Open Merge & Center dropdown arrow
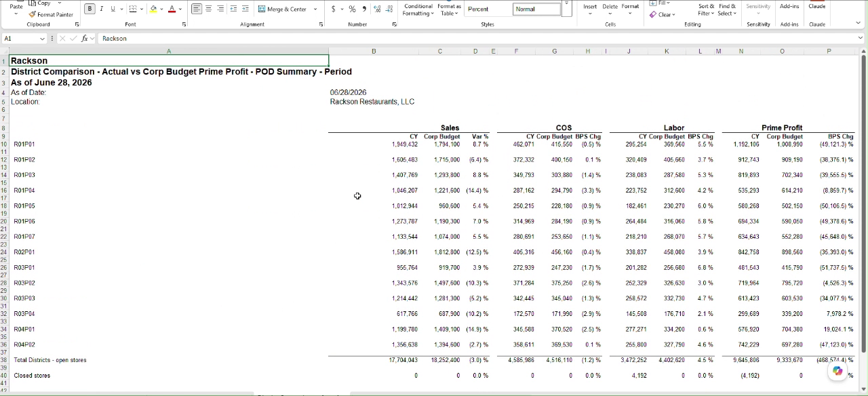 point(315,9)
